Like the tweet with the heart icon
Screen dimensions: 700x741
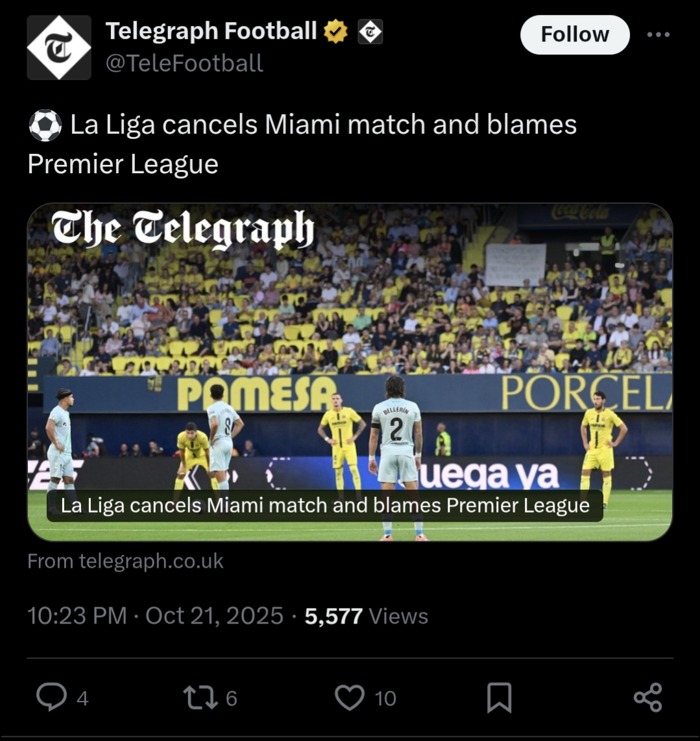[x=350, y=698]
